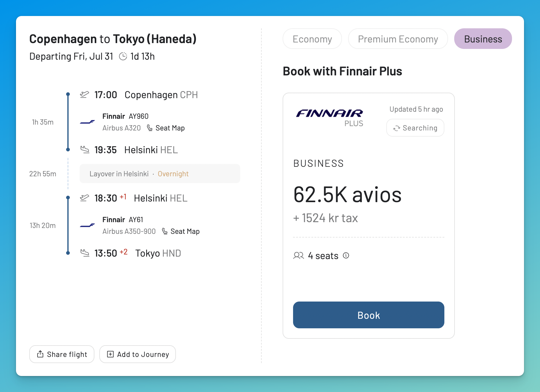Click the 4 seats availability text
Image resolution: width=540 pixels, height=392 pixels.
[323, 256]
